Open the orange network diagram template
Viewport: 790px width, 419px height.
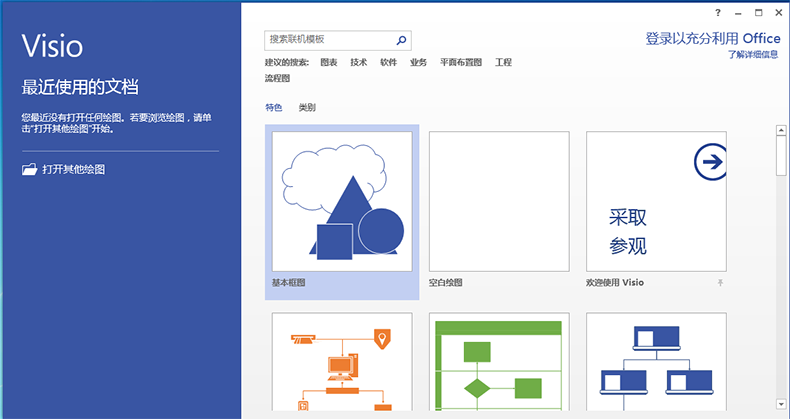coord(342,362)
